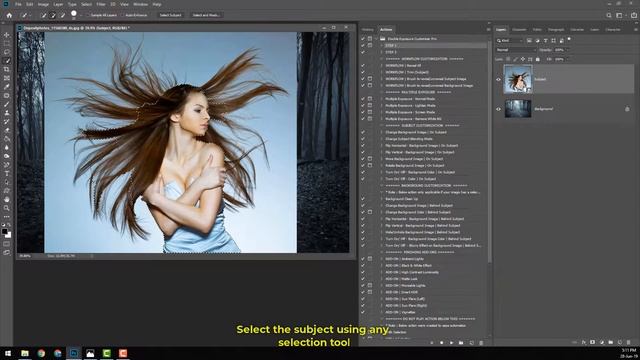Filter layers by type (T) icon
Viewport: 640px width, 360px height.
(x=545, y=40)
